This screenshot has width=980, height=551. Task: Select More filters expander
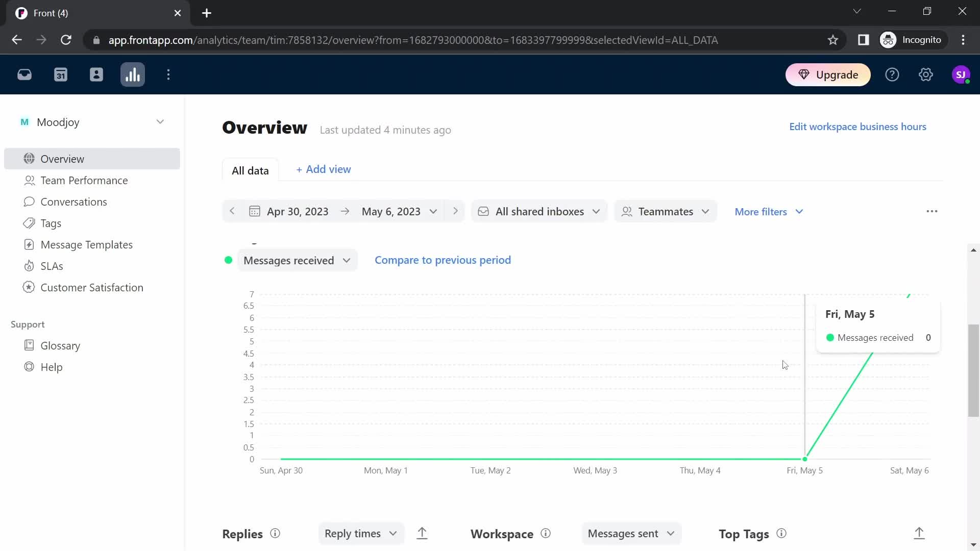(770, 211)
